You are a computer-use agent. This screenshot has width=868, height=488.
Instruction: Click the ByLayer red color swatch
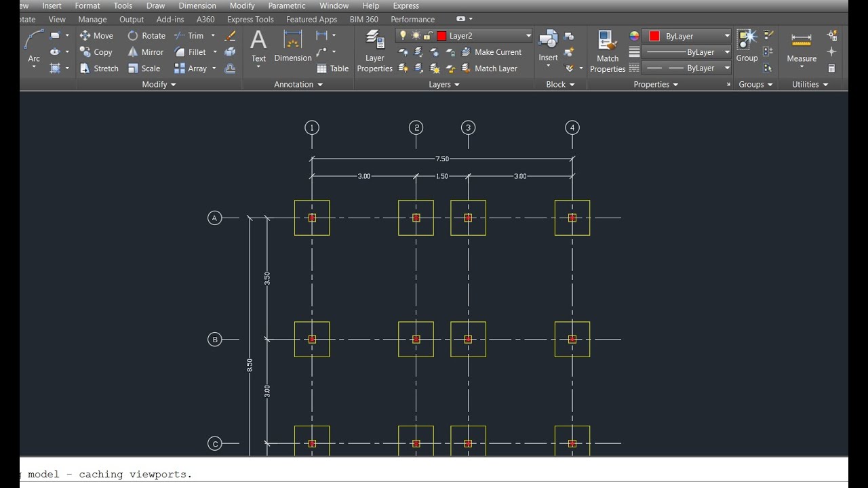654,36
